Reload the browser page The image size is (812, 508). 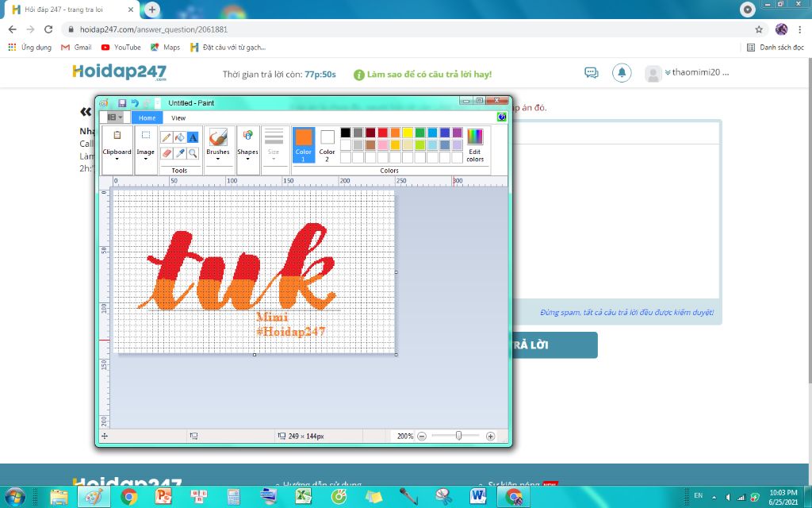[x=48, y=29]
